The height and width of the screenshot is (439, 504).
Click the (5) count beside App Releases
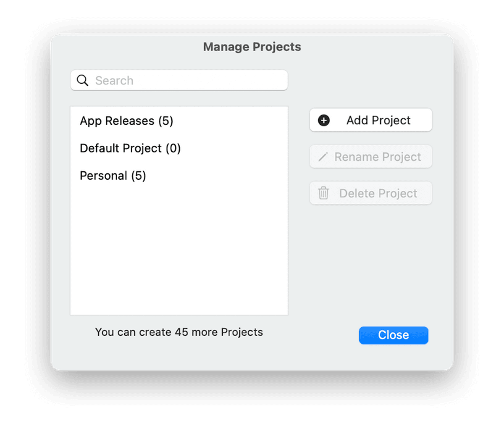(x=166, y=121)
